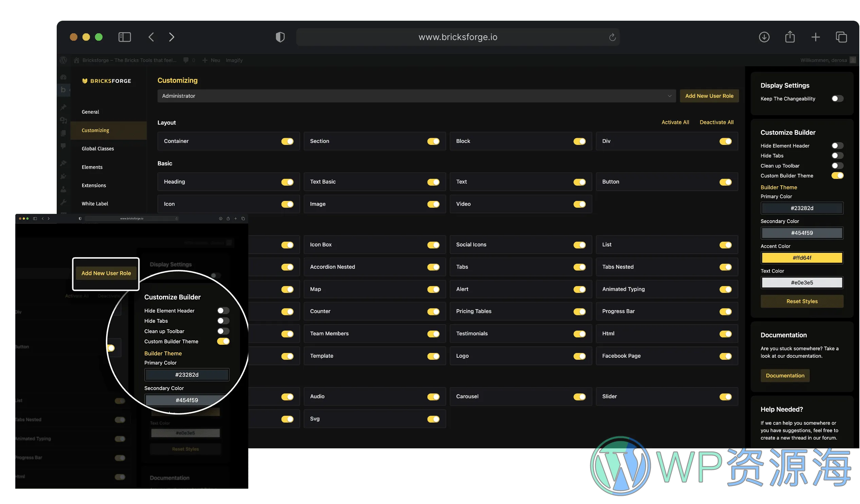Image resolution: width=860 pixels, height=504 pixels.
Task: Toggle the browser sidebar panel icon
Action: pos(125,37)
